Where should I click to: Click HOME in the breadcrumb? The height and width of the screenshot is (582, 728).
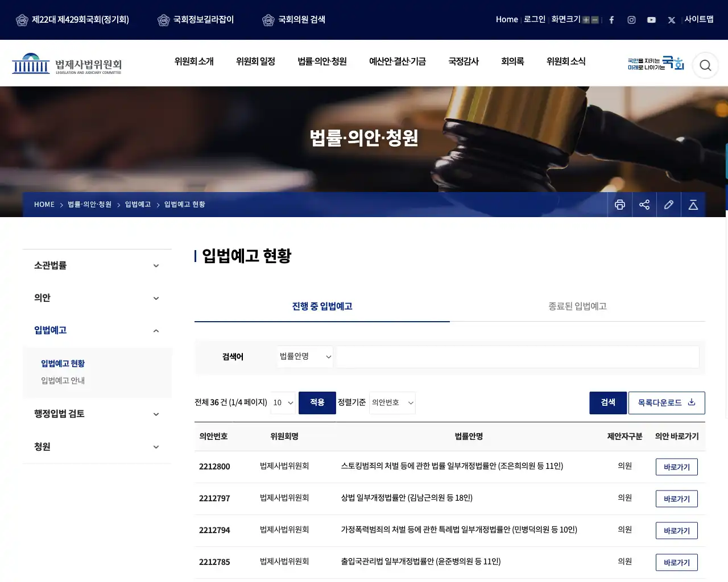(44, 205)
